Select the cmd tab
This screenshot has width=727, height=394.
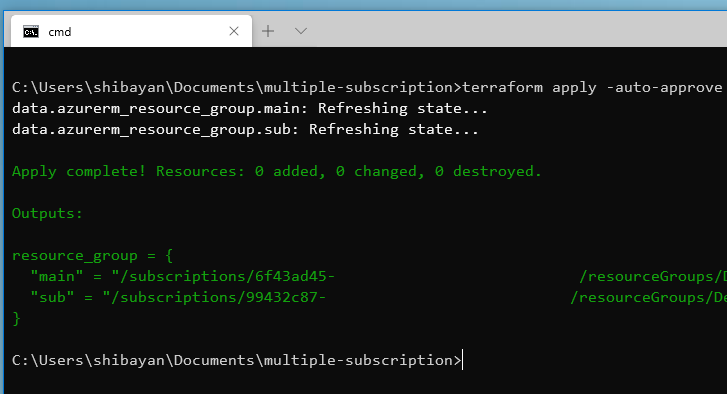[x=131, y=31]
